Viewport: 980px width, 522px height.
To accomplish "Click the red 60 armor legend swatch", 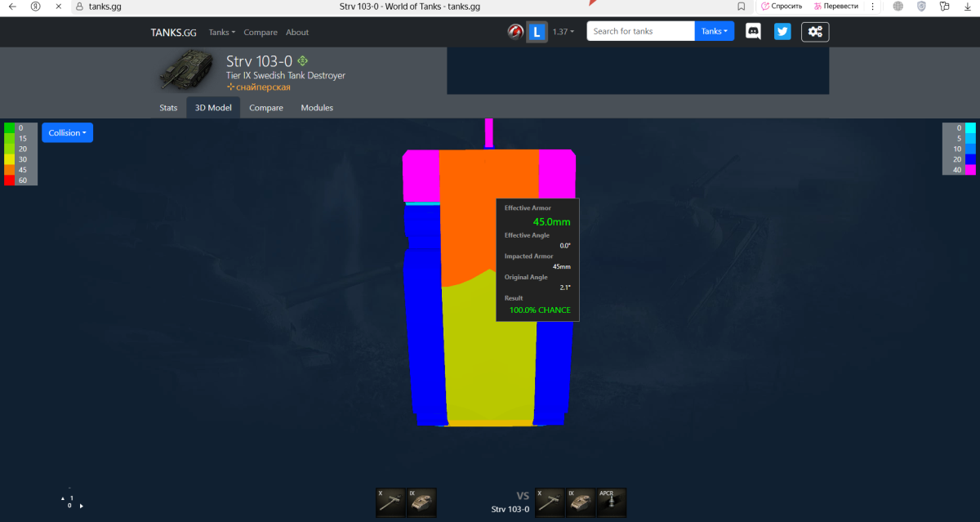I will tap(9, 181).
